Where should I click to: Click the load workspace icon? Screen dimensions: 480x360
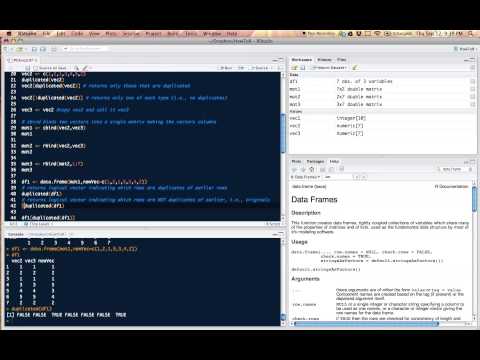pos(295,68)
